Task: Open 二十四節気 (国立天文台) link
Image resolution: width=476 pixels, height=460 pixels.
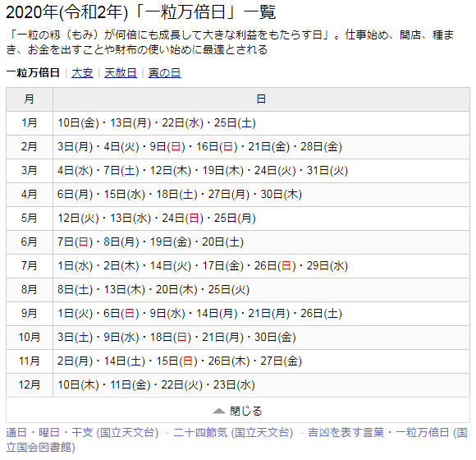Action: (233, 432)
